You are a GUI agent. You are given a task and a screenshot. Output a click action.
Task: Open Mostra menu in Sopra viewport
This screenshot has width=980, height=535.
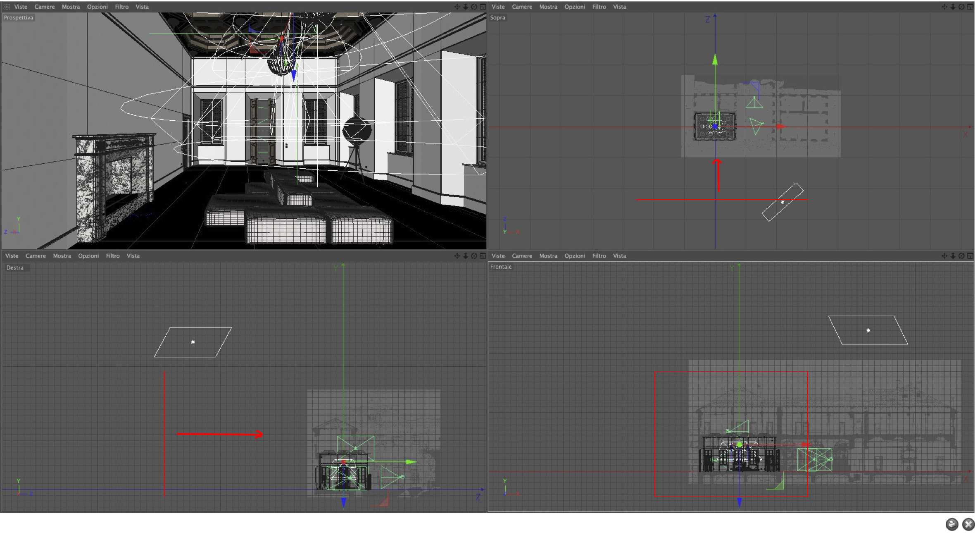point(548,7)
